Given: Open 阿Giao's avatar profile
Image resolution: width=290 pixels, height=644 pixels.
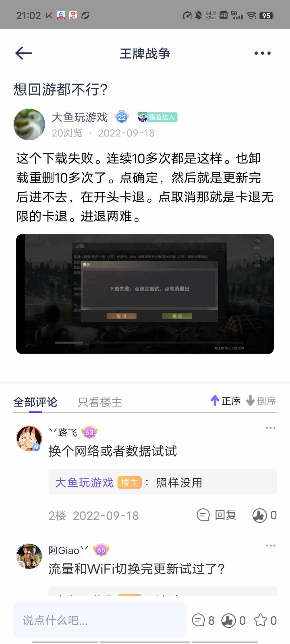Looking at the screenshot, I should 29,556.
